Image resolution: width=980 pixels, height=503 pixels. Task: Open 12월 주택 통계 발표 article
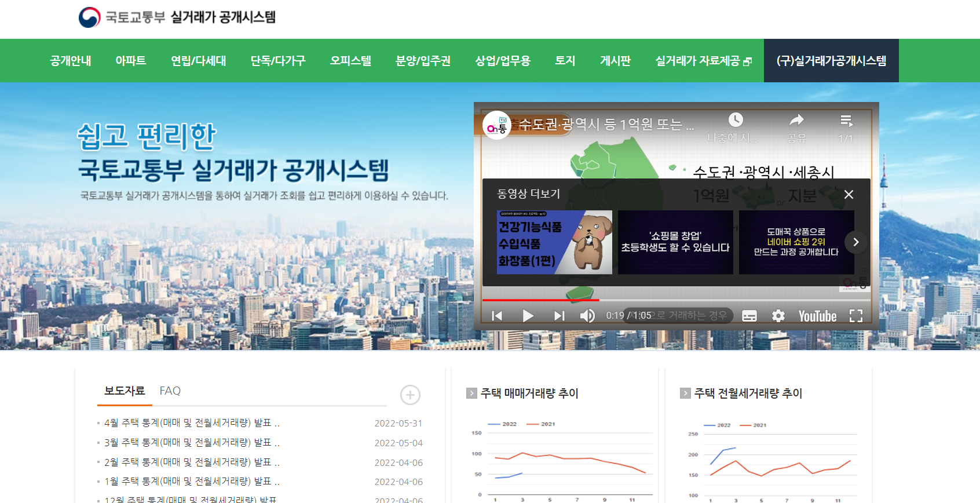(x=190, y=500)
